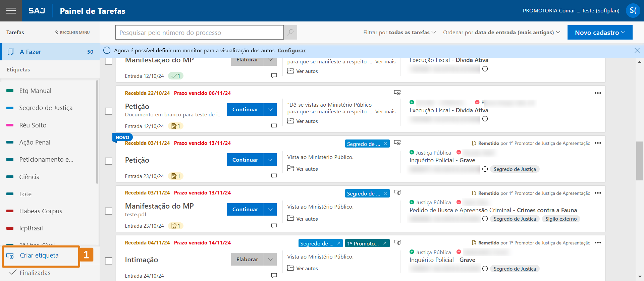Open the Habeas Corpus label filter

click(x=41, y=211)
